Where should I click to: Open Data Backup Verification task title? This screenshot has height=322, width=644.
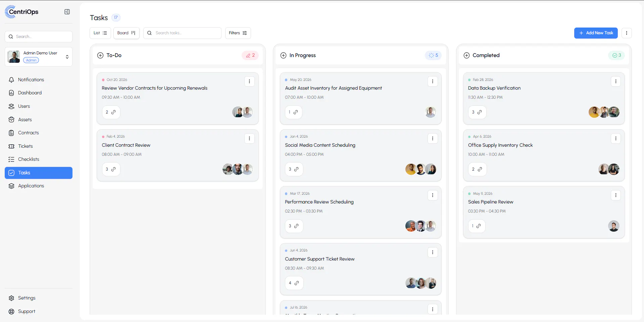pyautogui.click(x=494, y=88)
